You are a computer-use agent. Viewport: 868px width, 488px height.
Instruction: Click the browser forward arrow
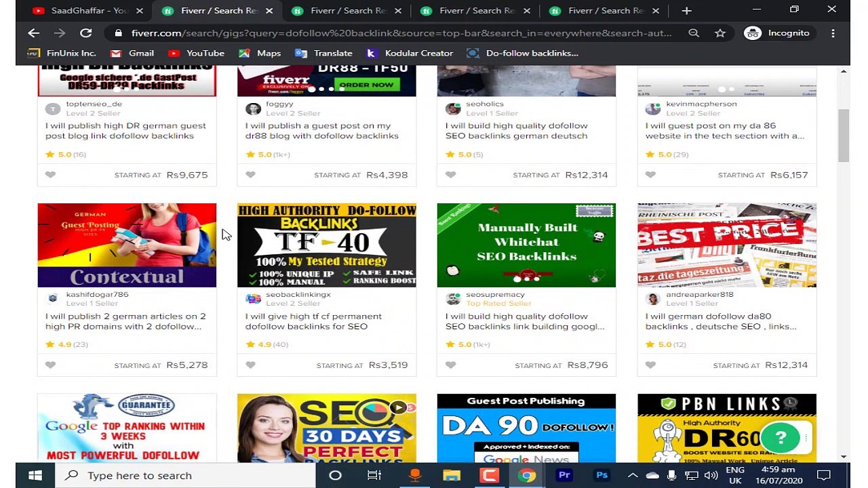click(x=60, y=33)
